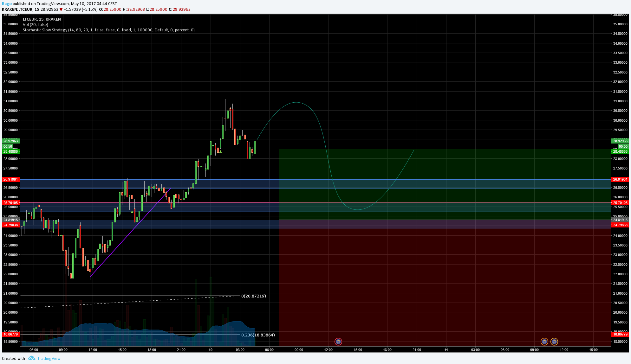Click the green strategy arrow near 28.50 price
This screenshot has width=631, height=364.
pyautogui.click(x=220, y=152)
